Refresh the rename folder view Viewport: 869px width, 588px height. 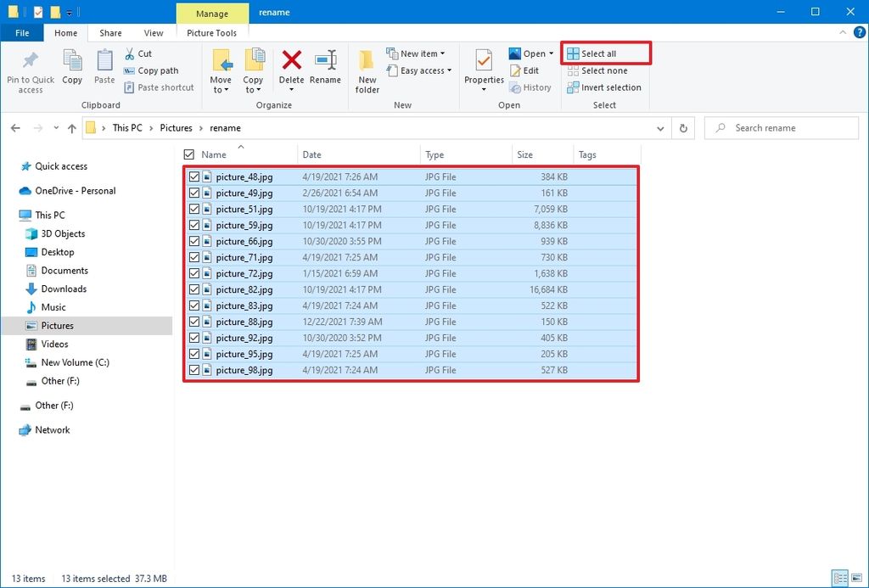685,127
